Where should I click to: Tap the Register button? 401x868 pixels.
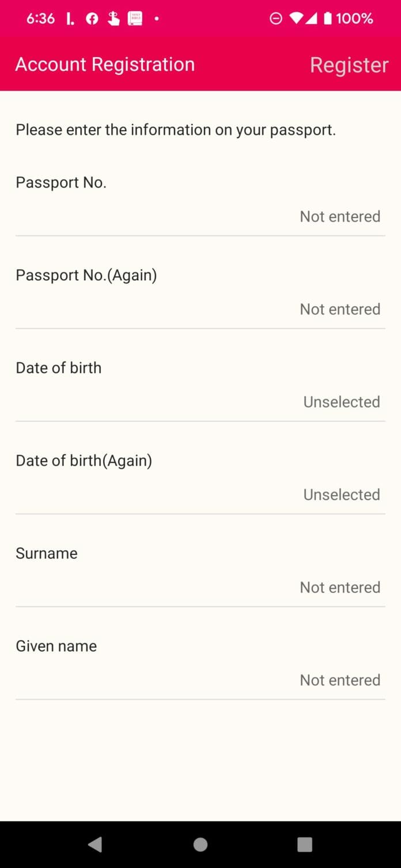point(349,64)
